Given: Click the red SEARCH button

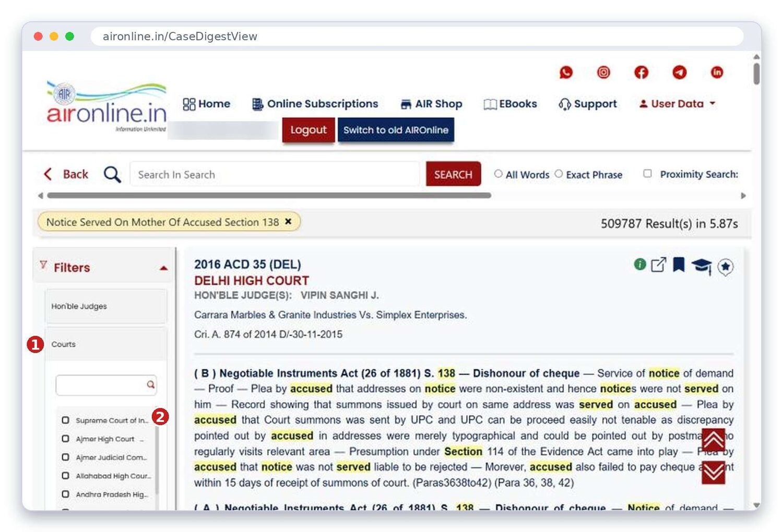Looking at the screenshot, I should click(x=453, y=174).
